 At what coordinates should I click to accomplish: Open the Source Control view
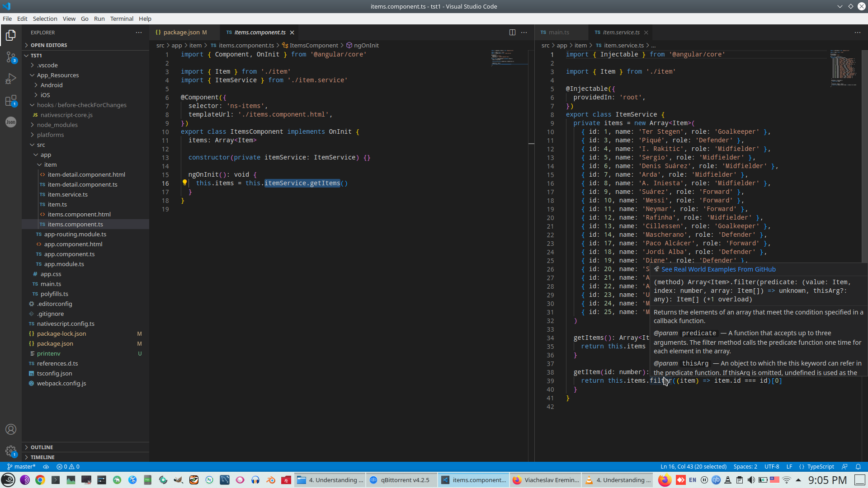tap(11, 57)
